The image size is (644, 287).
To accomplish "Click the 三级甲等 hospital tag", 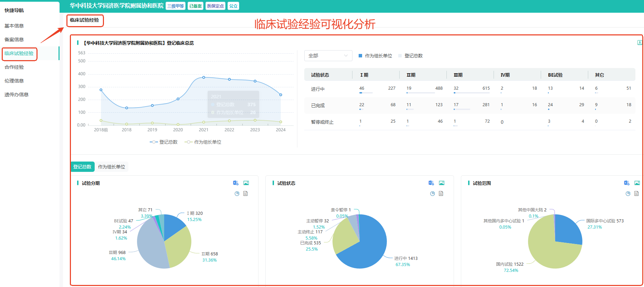I will click(x=176, y=6).
